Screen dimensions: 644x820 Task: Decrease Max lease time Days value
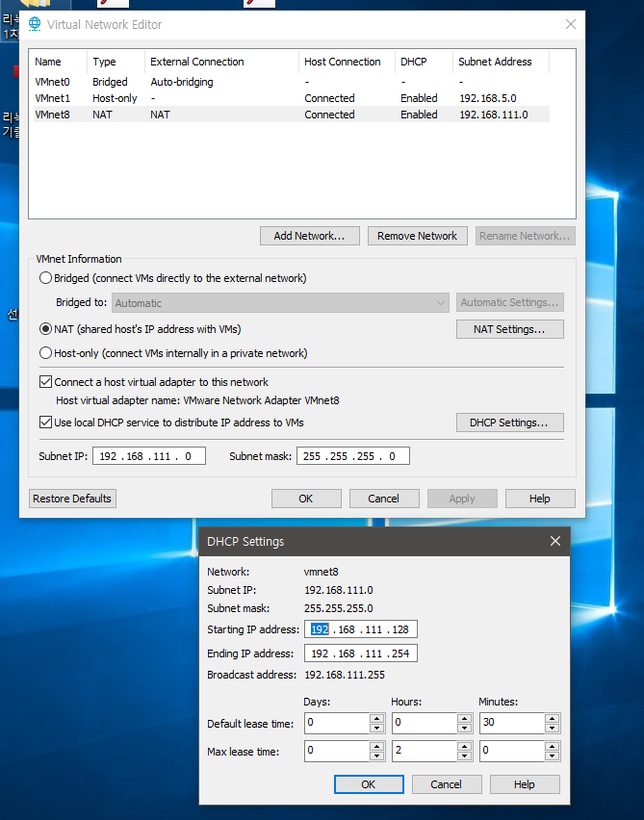click(x=376, y=756)
